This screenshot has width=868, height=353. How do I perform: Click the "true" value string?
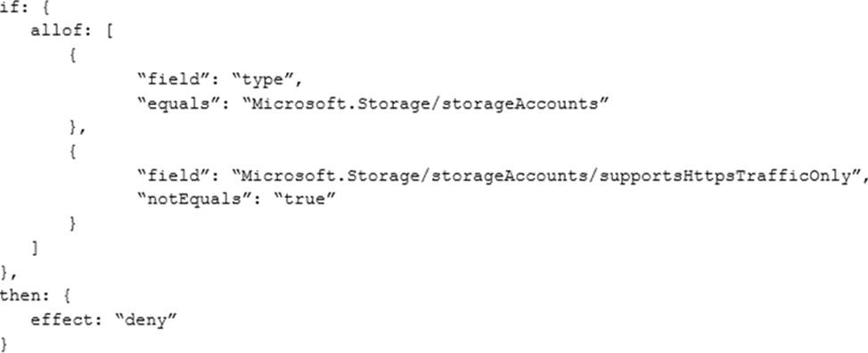(x=303, y=199)
